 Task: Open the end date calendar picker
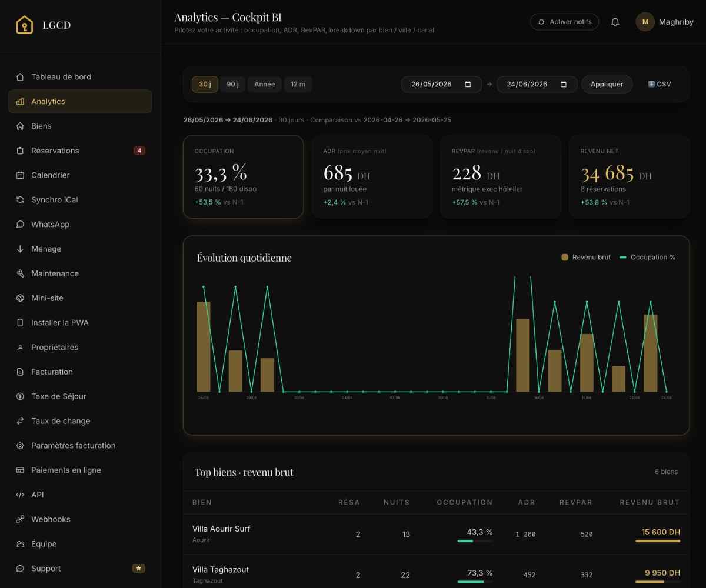click(x=564, y=84)
